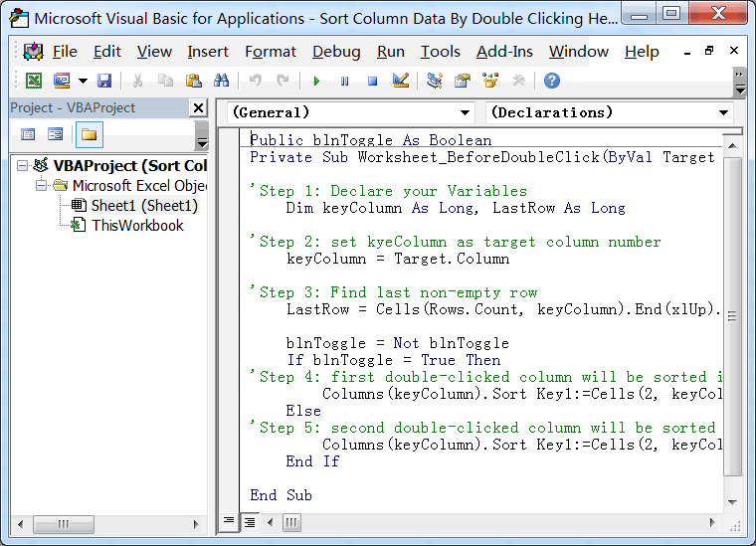Open the Insert object dropdown arrow

[x=83, y=81]
